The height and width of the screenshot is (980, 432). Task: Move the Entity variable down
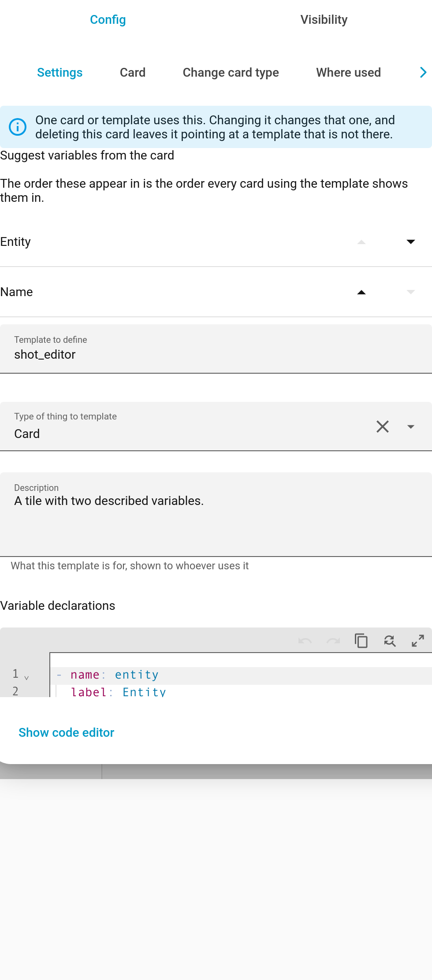(411, 241)
